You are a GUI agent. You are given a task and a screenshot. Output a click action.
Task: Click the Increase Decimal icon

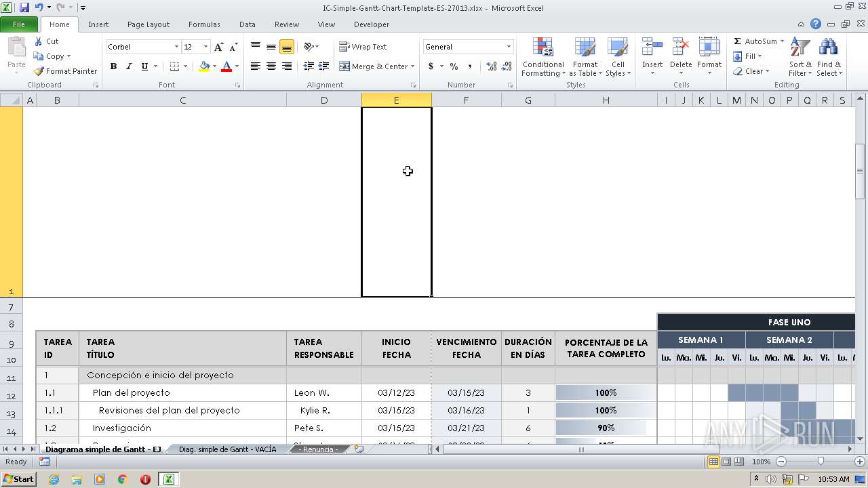[x=492, y=66]
